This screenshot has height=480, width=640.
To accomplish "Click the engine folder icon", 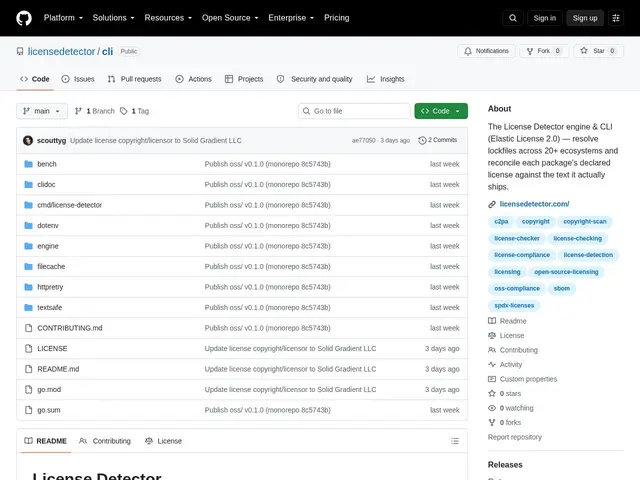I will 28,246.
